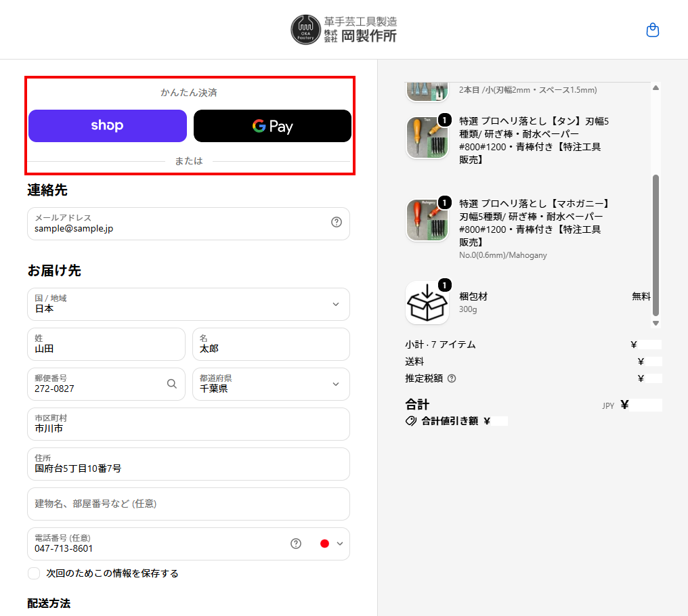Click the building name optional field
This screenshot has height=616, width=688.
tap(188, 504)
